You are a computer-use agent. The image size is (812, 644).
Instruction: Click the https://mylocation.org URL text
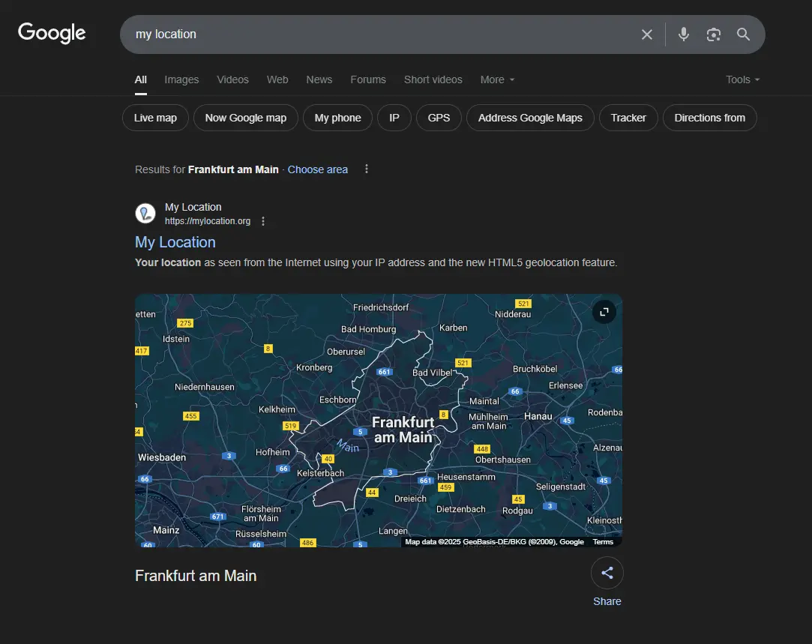pyautogui.click(x=208, y=221)
